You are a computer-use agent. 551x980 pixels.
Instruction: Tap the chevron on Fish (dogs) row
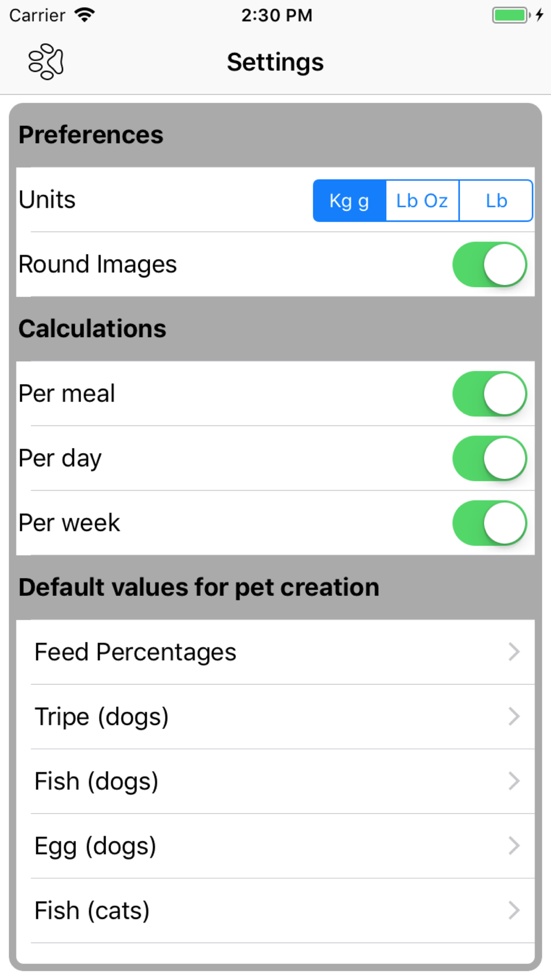pyautogui.click(x=514, y=781)
